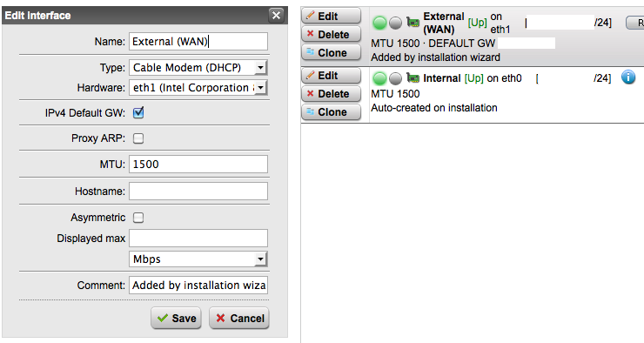
Task: Open the blue info icon for Internal interface
Action: point(628,77)
